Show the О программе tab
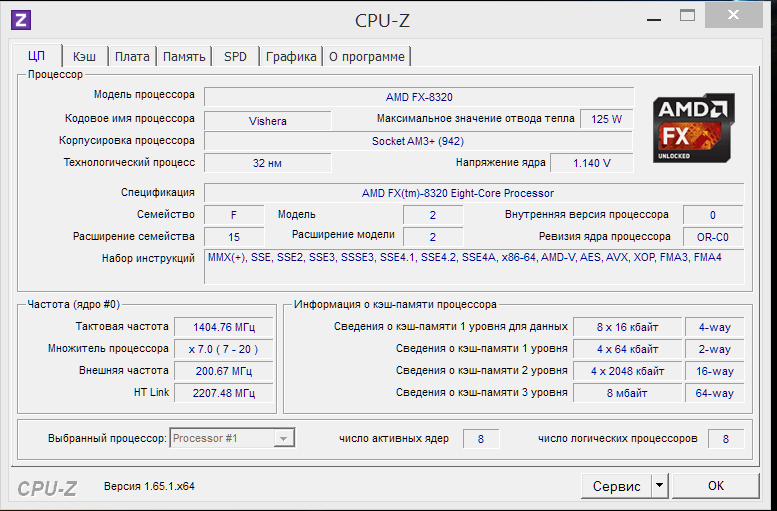The image size is (777, 511). [367, 57]
